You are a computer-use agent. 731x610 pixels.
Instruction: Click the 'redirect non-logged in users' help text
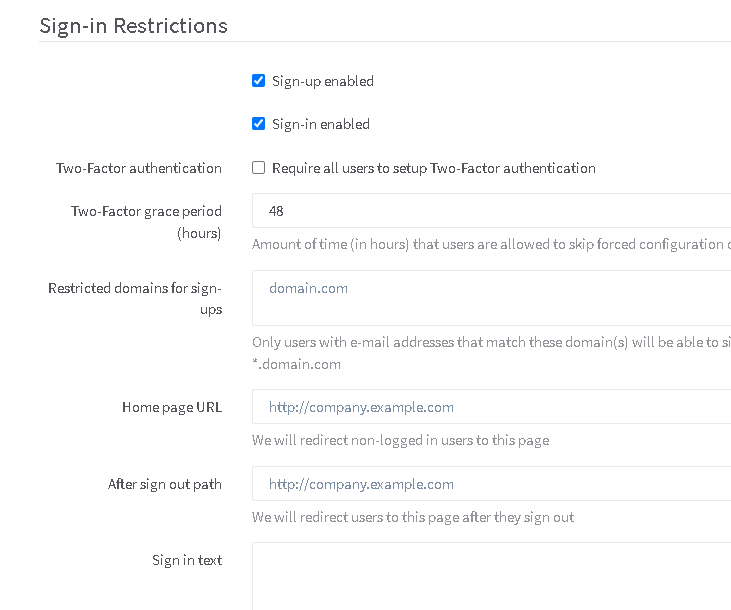click(400, 440)
